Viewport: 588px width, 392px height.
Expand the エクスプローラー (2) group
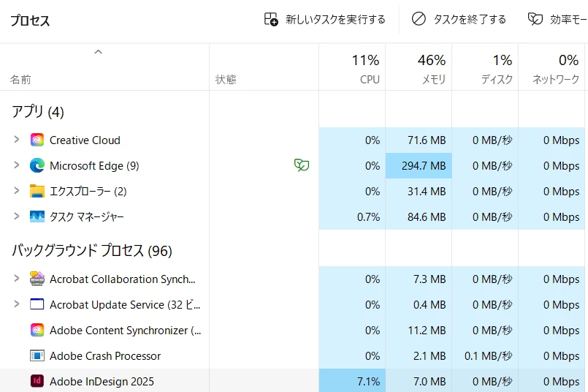(x=17, y=191)
